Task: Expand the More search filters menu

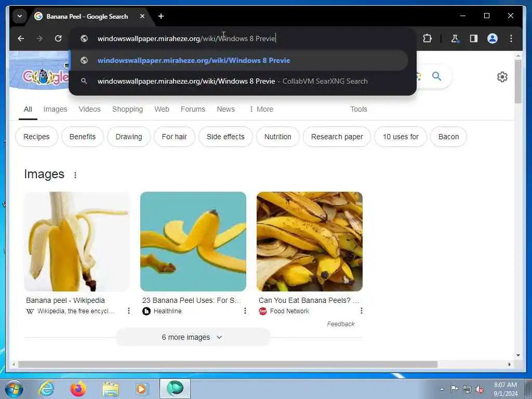Action: point(261,109)
